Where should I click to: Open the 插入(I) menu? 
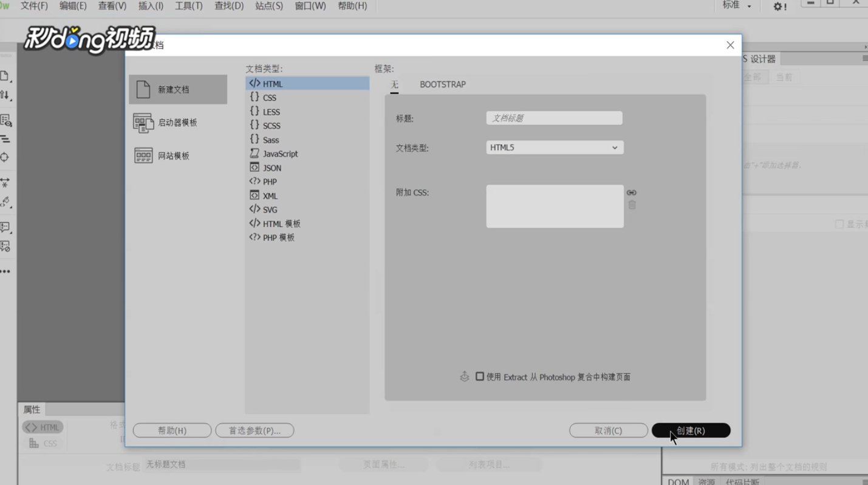point(151,5)
